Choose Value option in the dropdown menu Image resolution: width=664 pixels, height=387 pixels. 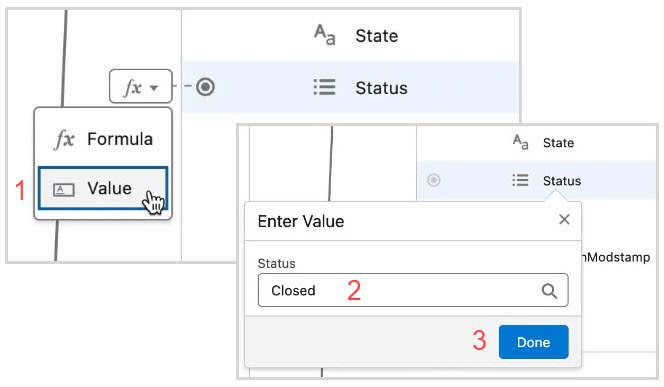point(103,188)
